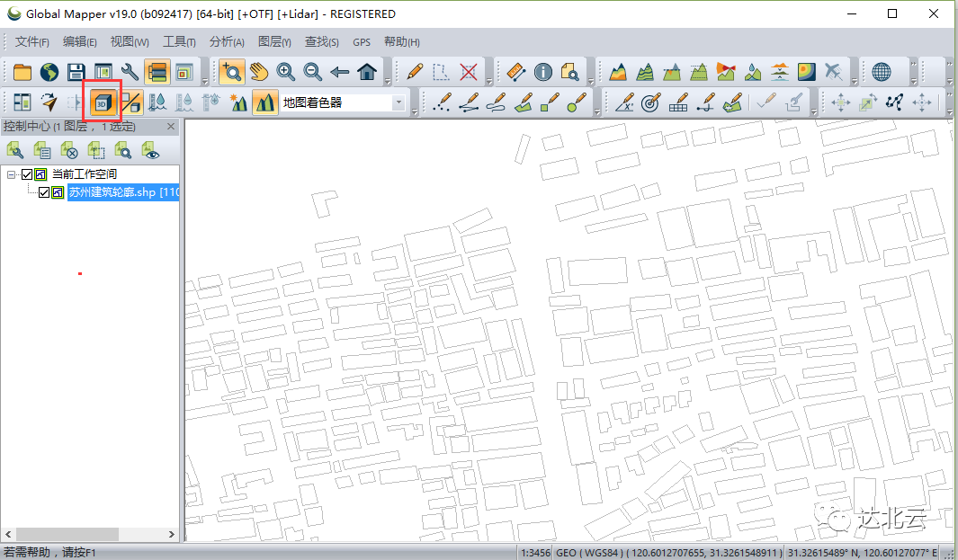
Task: Select the pencil Digitizer tool
Action: (415, 72)
